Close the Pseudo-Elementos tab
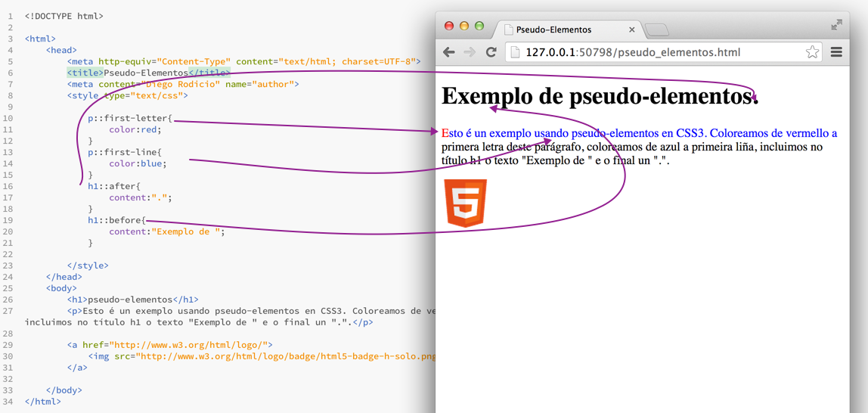Viewport: 868px width, 413px height. click(x=632, y=29)
